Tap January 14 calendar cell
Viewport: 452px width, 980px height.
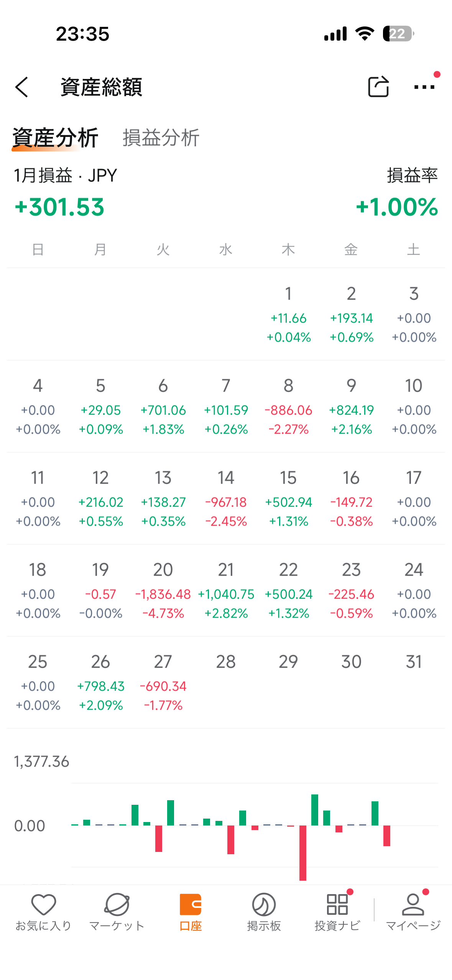(x=226, y=498)
